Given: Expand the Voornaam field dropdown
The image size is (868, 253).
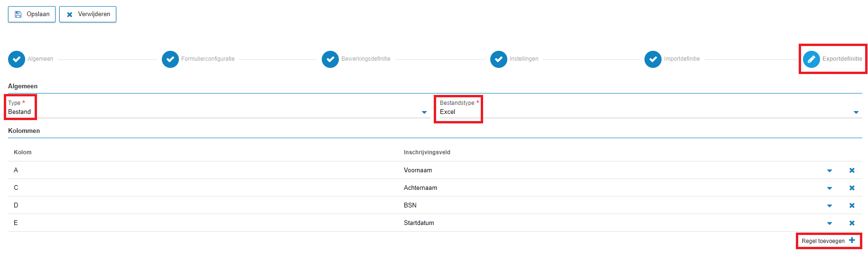Looking at the screenshot, I should point(830,171).
